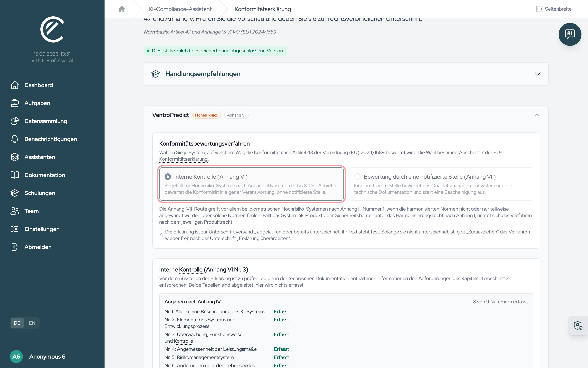588x368 pixels.
Task: Click KI-Compliance-Assistent breadcrumb link
Action: point(180,9)
